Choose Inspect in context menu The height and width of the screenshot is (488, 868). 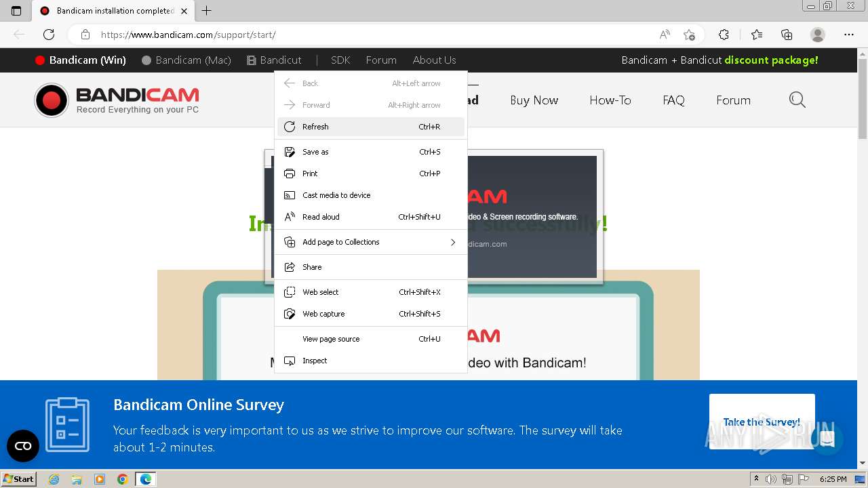pos(371,361)
